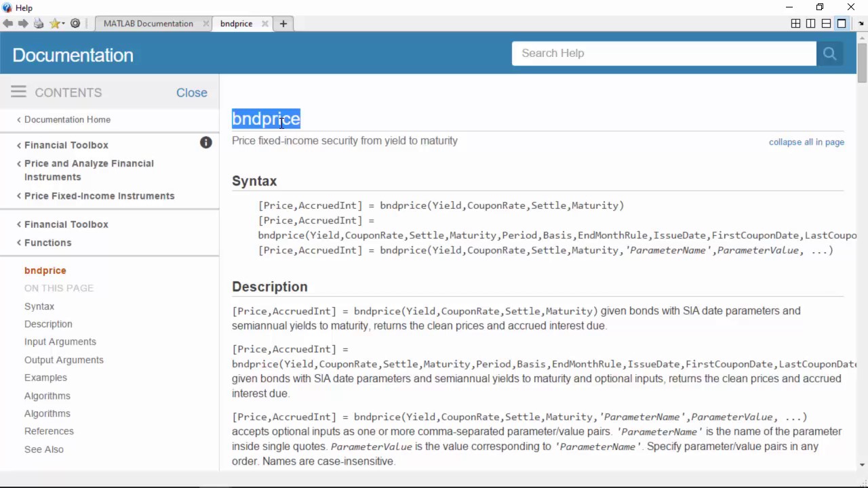Open the Functions link in sidebar
The height and width of the screenshot is (488, 868).
point(48,243)
